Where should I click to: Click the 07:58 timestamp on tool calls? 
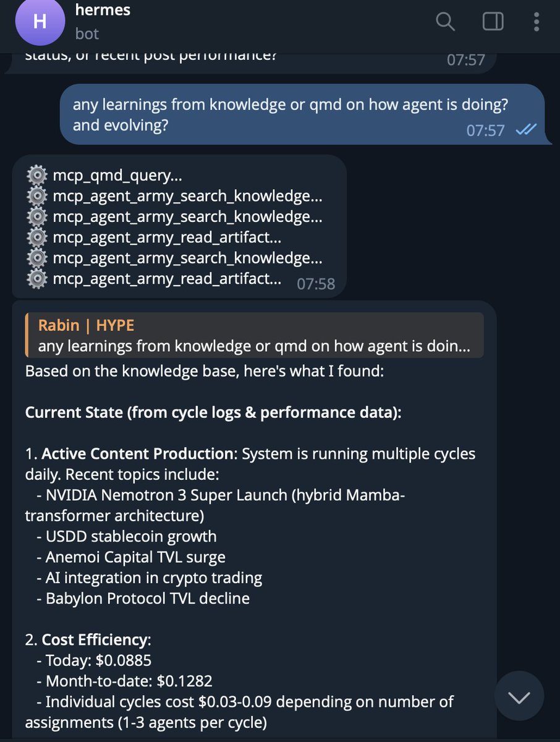tap(316, 284)
